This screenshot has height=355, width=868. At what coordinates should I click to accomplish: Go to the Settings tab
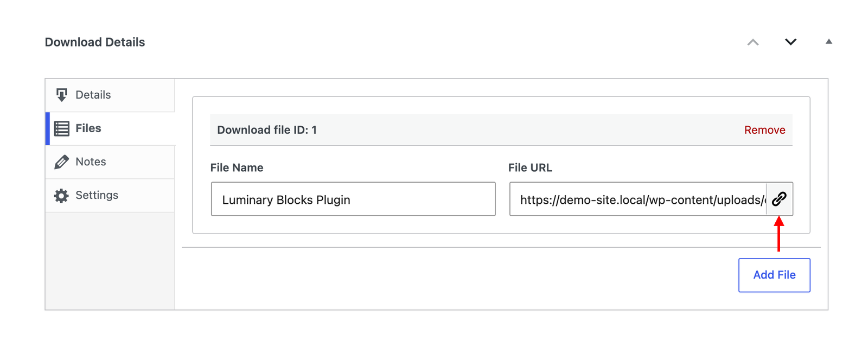110,195
